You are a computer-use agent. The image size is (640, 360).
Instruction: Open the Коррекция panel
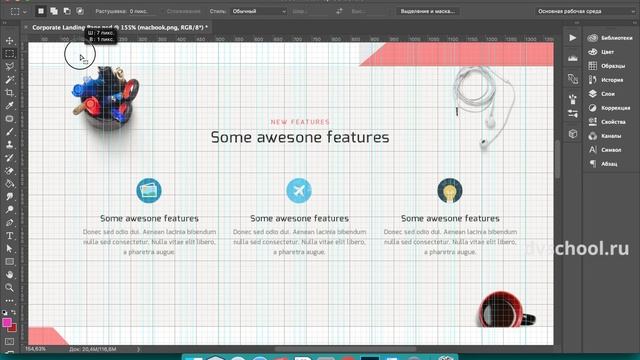[610, 108]
